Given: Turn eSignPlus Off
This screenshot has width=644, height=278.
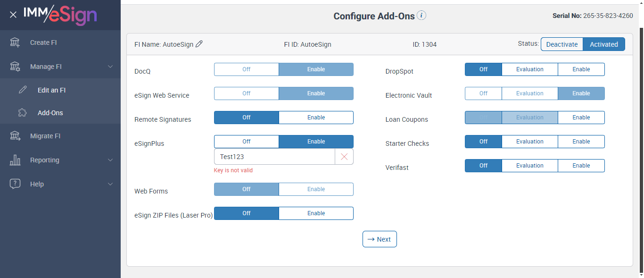Looking at the screenshot, I should 246,142.
